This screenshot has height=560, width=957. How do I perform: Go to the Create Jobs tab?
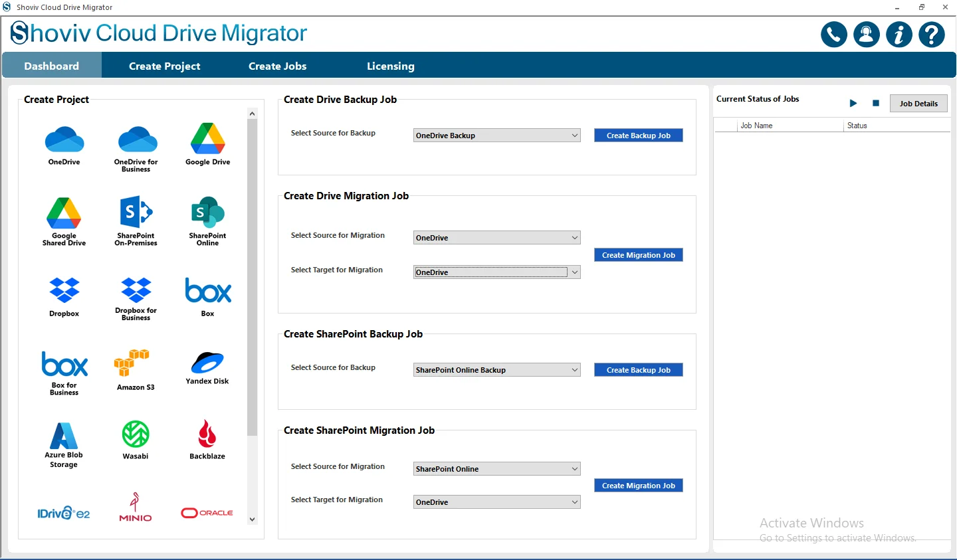pos(278,66)
